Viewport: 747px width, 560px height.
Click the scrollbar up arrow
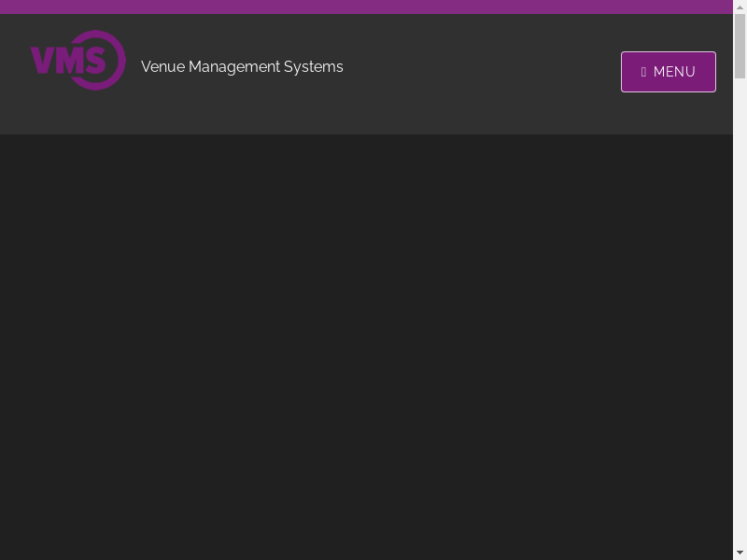(x=740, y=7)
